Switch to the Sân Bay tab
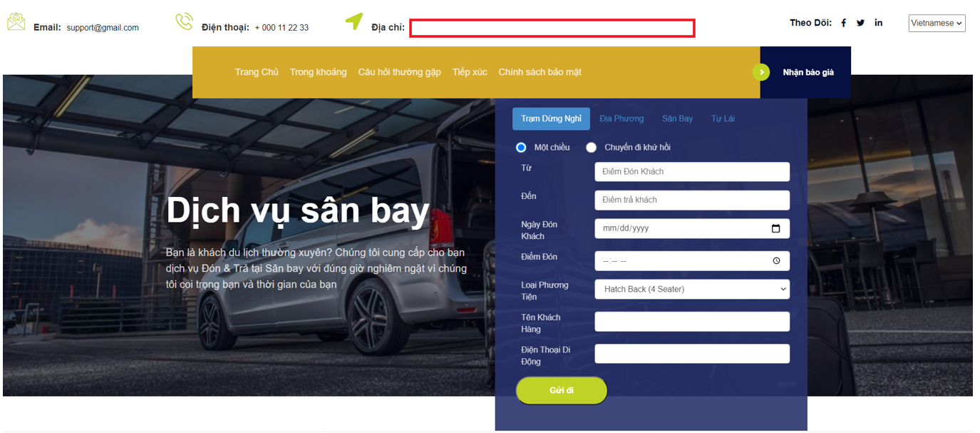Screen dimensions: 980x433 (x=677, y=118)
